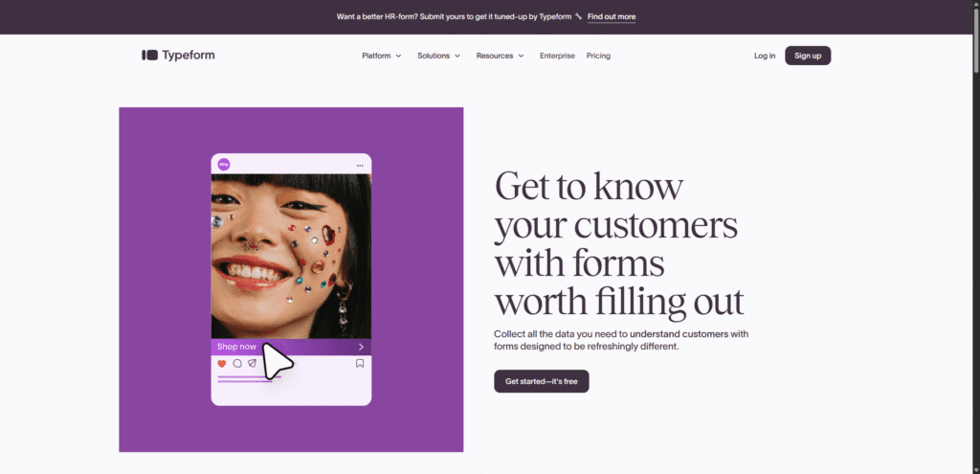Click the Shop now label
The image size is (980, 474).
pyautogui.click(x=236, y=347)
